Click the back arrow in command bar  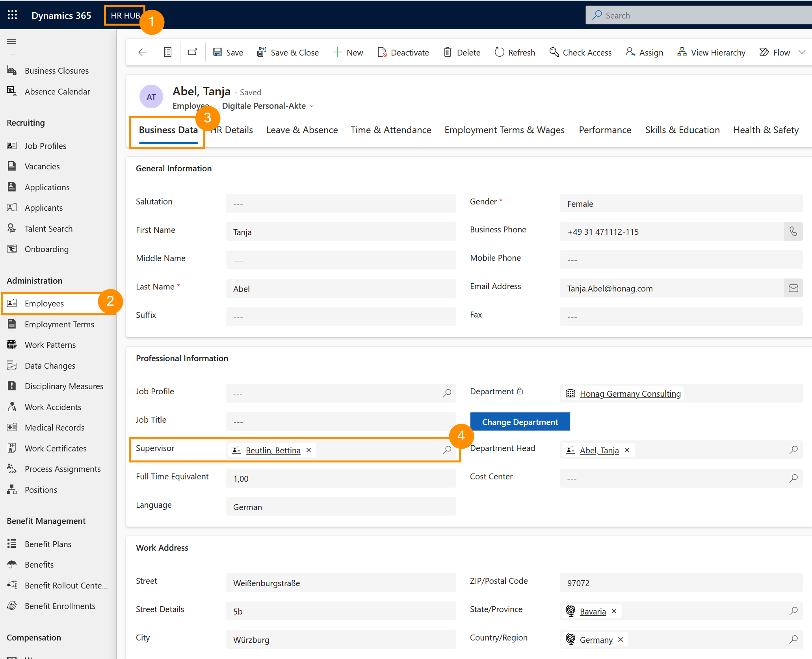[143, 52]
